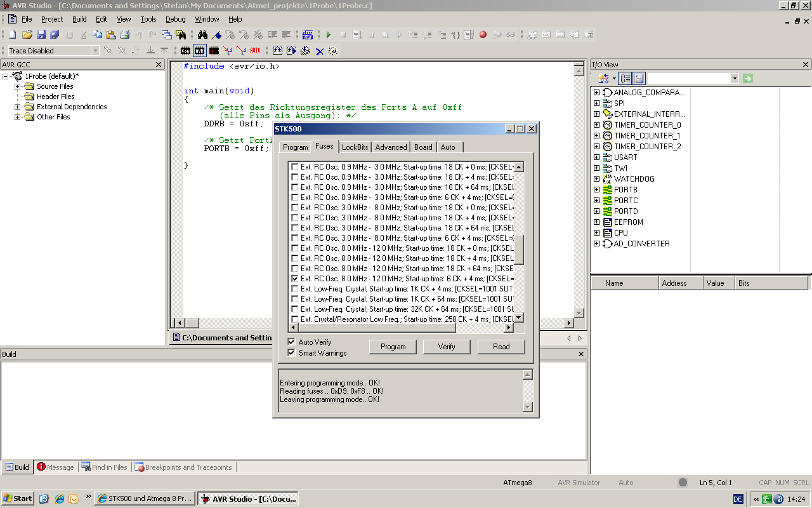
Task: Click the AVR programmer dialog icon
Action: pos(200,51)
